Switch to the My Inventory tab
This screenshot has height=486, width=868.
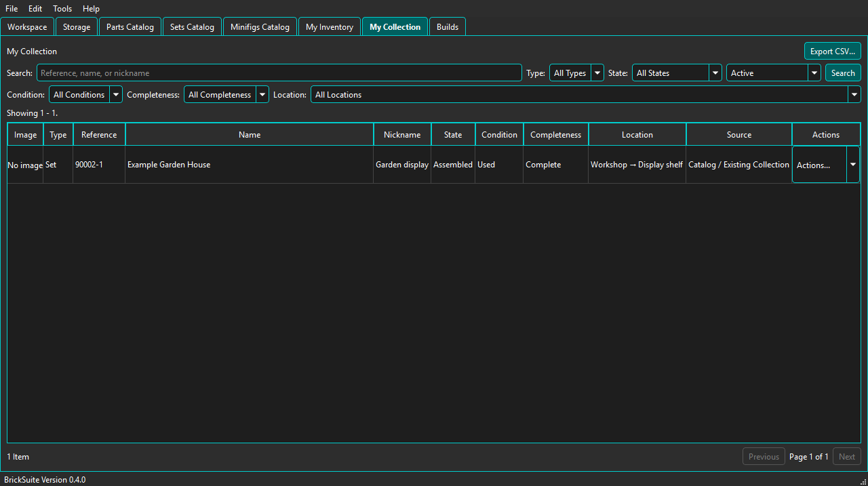pyautogui.click(x=330, y=27)
